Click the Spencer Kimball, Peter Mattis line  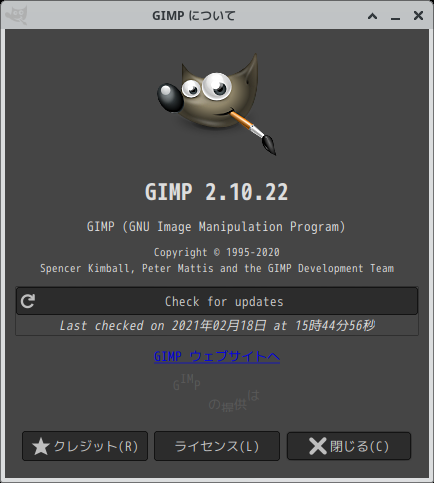click(217, 268)
